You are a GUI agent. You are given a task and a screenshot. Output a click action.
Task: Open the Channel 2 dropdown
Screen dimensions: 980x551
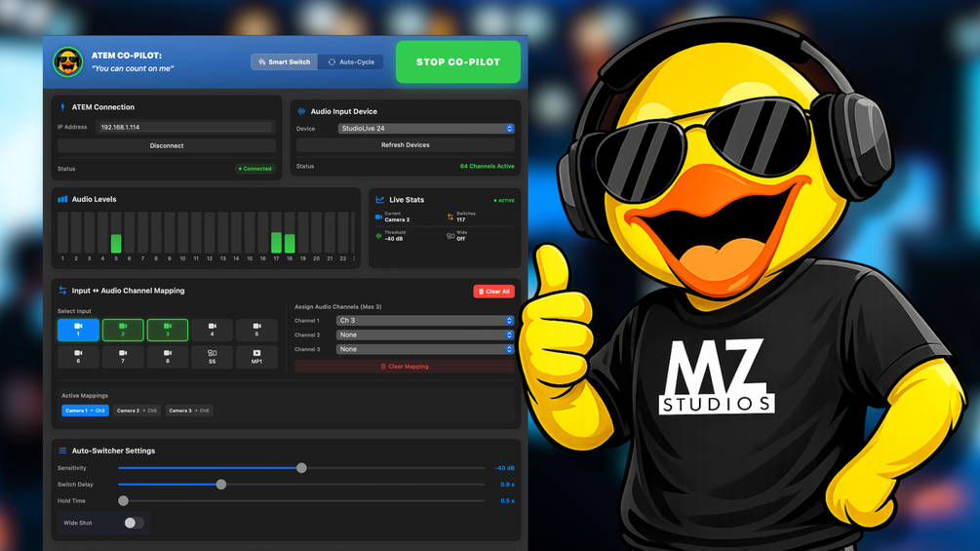point(425,335)
